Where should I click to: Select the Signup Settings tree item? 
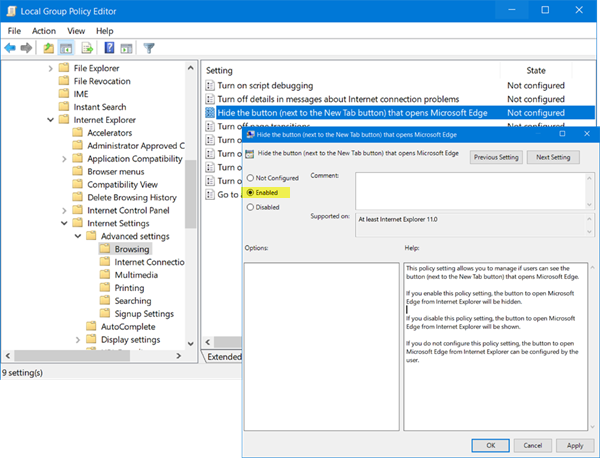(144, 314)
